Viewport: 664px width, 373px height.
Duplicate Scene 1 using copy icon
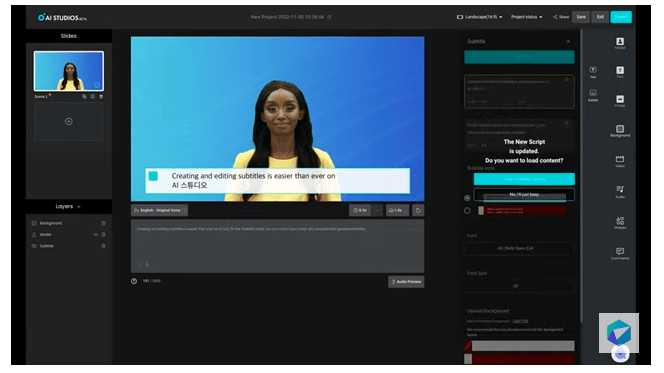click(84, 97)
